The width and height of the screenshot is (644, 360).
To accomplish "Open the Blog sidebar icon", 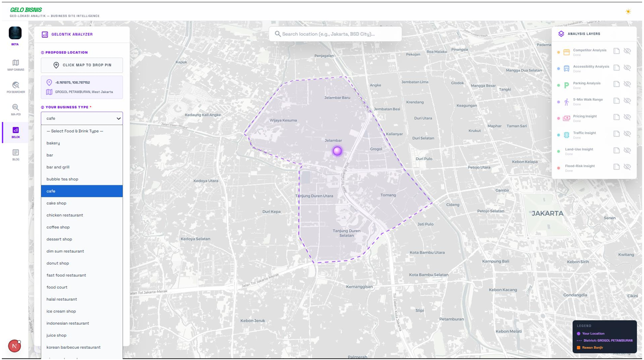I will 15,152.
